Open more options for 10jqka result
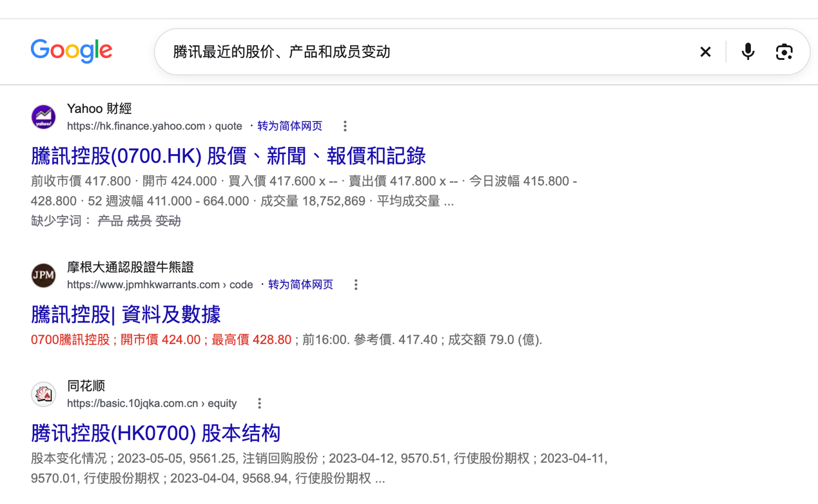Image resolution: width=818 pixels, height=504 pixels. point(259,403)
